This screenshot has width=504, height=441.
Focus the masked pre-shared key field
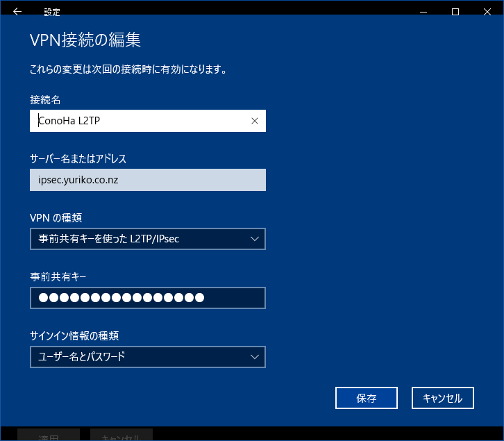tap(148, 298)
